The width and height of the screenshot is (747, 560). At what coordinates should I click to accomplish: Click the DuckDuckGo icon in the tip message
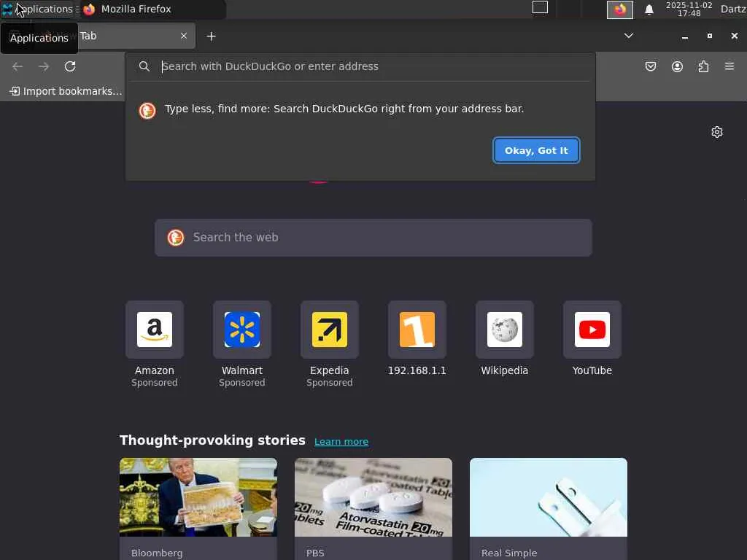pyautogui.click(x=147, y=111)
